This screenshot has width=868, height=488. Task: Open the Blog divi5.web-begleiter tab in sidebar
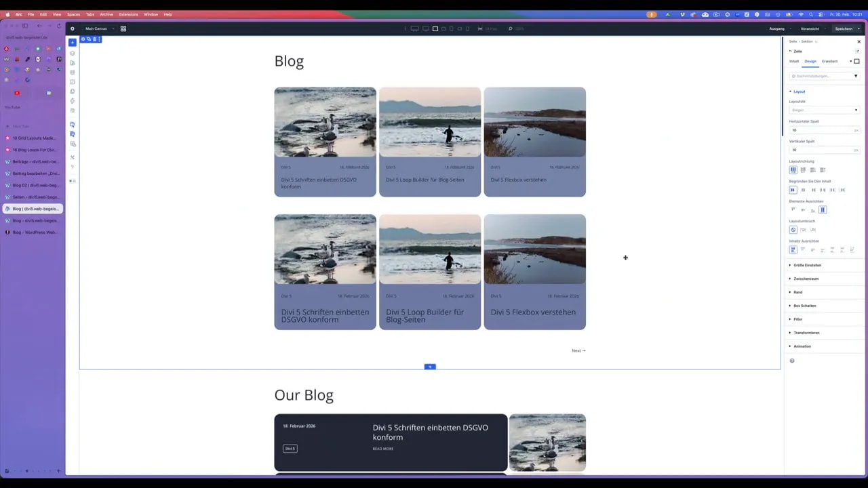point(34,209)
